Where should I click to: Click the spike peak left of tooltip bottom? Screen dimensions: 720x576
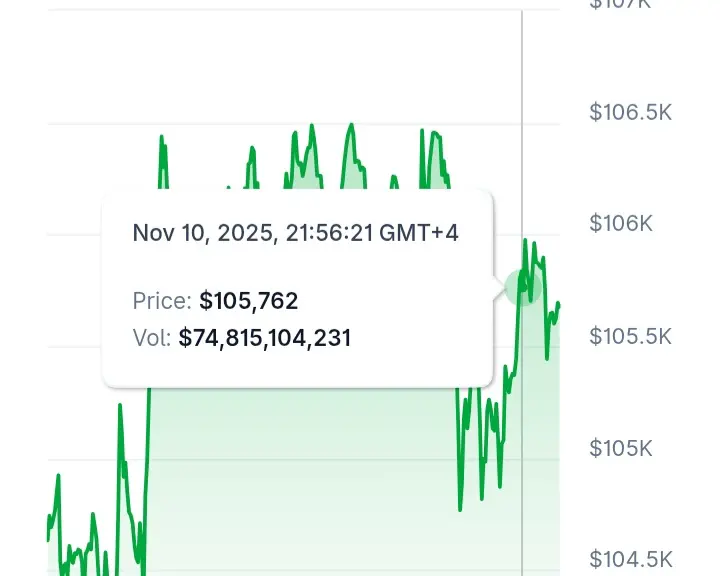pyautogui.click(x=120, y=406)
